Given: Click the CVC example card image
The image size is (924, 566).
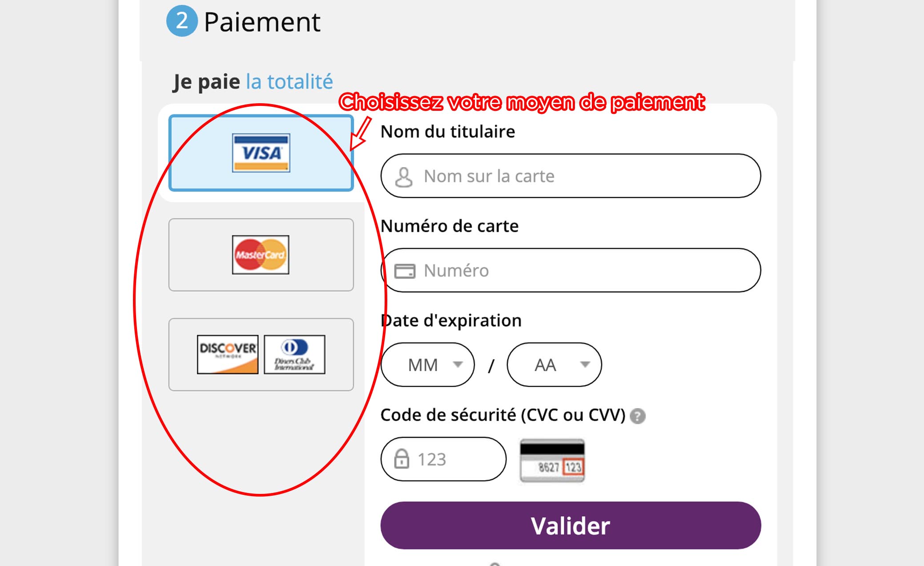Looking at the screenshot, I should pyautogui.click(x=552, y=461).
